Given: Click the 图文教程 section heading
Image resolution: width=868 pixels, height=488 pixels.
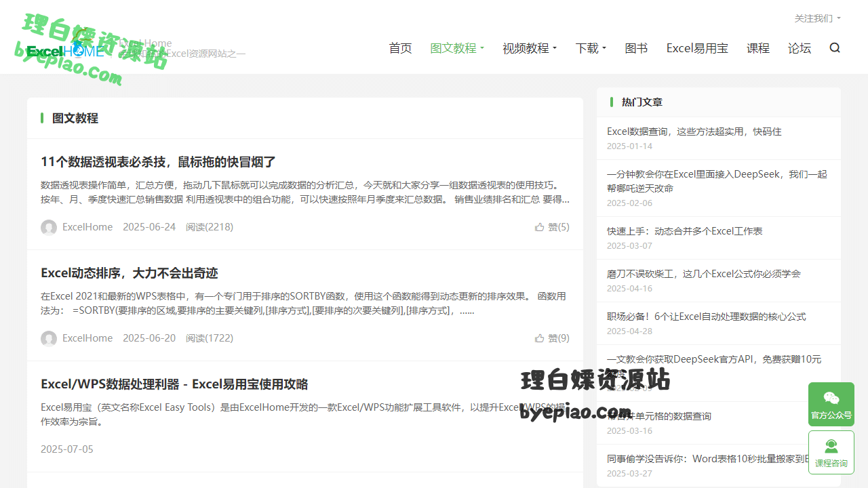Looking at the screenshot, I should pyautogui.click(x=75, y=118).
